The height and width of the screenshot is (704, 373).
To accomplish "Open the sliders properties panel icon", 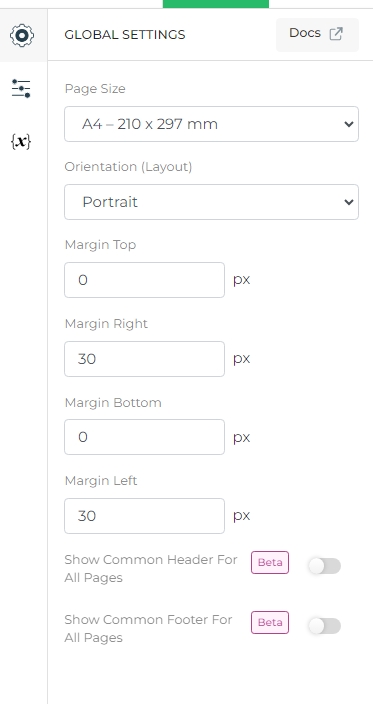I will coord(21,88).
